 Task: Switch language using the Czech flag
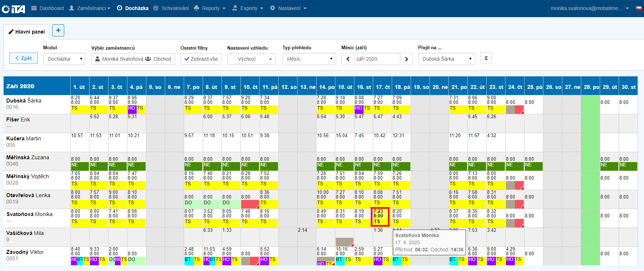coord(638,8)
